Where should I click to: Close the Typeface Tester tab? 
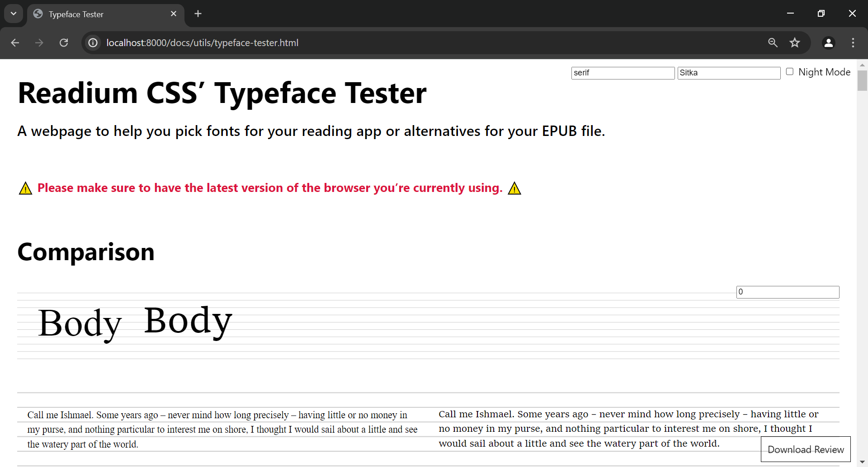pos(174,14)
